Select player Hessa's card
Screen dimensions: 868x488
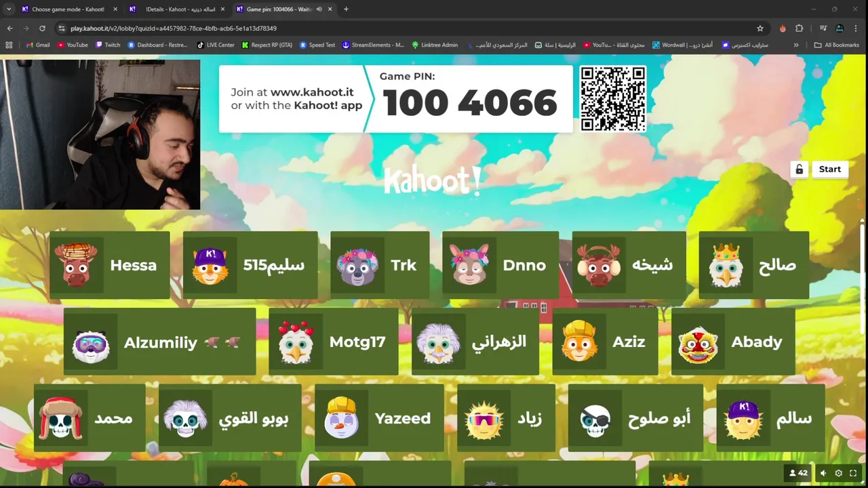[109, 265]
